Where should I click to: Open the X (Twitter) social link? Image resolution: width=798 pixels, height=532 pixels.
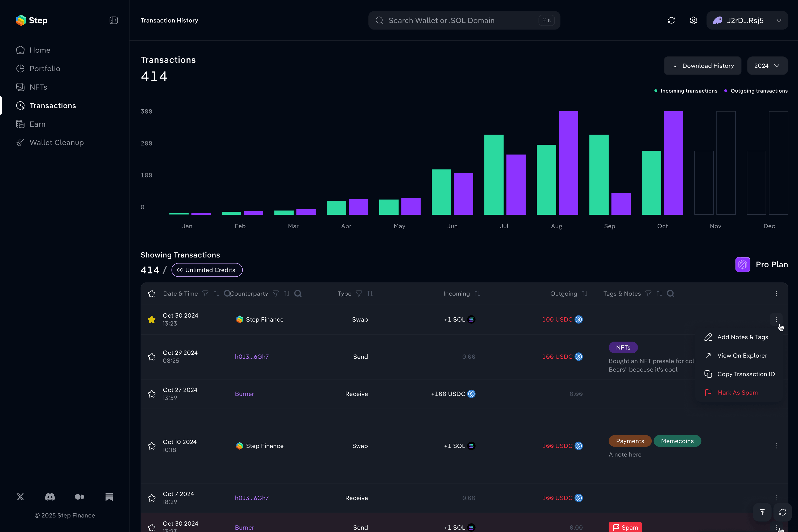[x=20, y=497]
